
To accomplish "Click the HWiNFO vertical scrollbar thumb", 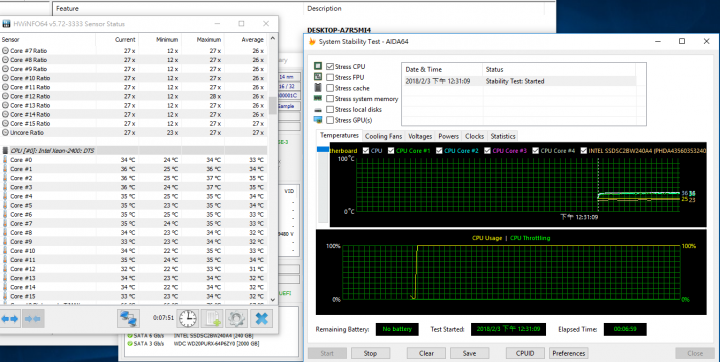I will pos(273,105).
